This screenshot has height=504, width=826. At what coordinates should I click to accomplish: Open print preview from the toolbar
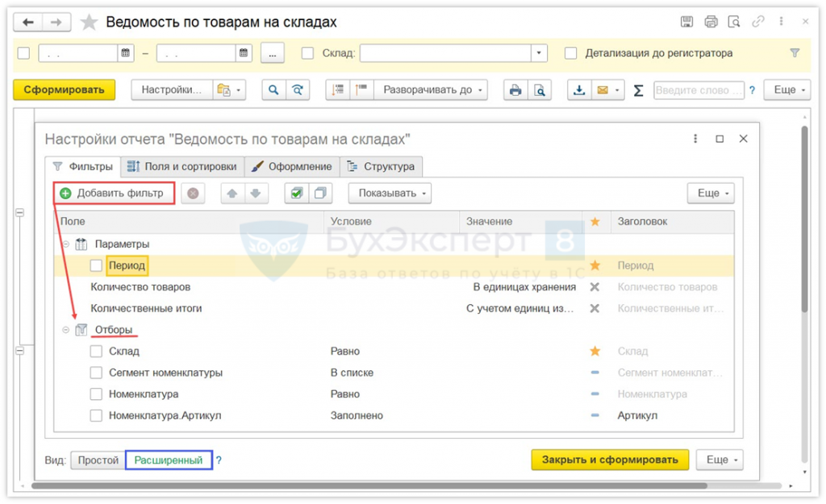[x=540, y=90]
